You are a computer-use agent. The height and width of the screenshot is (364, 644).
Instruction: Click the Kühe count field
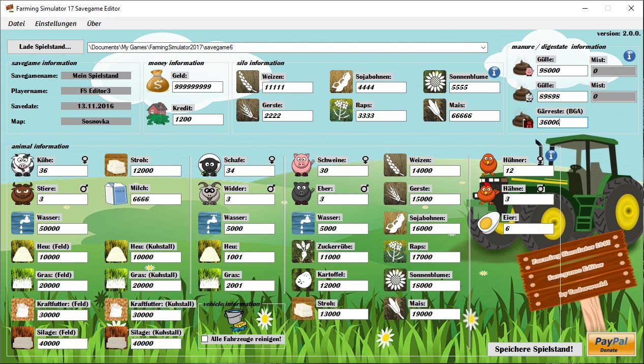[62, 171]
